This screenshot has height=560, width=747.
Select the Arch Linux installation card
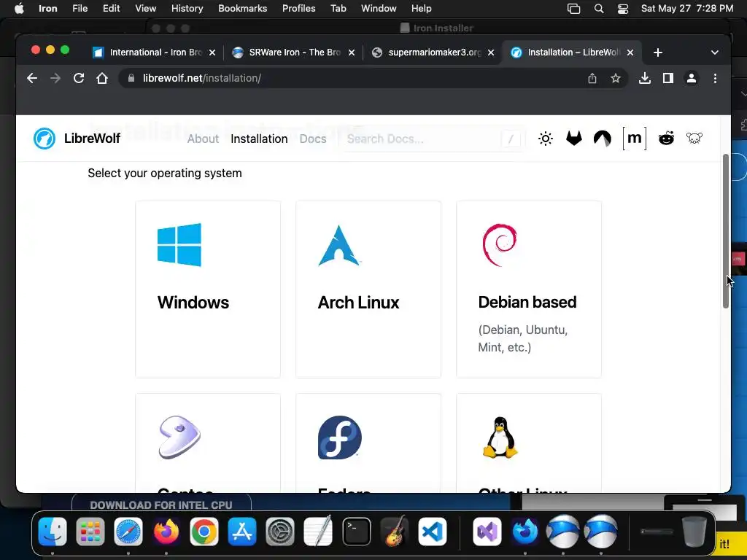pos(368,289)
